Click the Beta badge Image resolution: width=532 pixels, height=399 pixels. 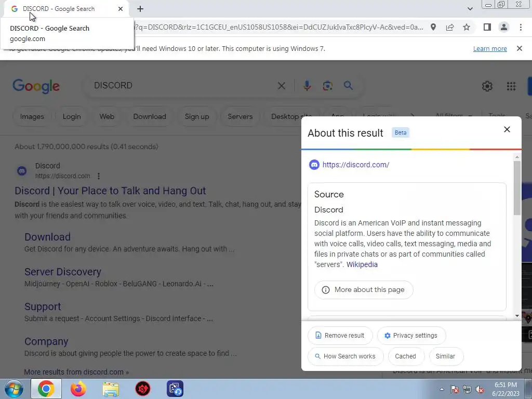pyautogui.click(x=401, y=132)
